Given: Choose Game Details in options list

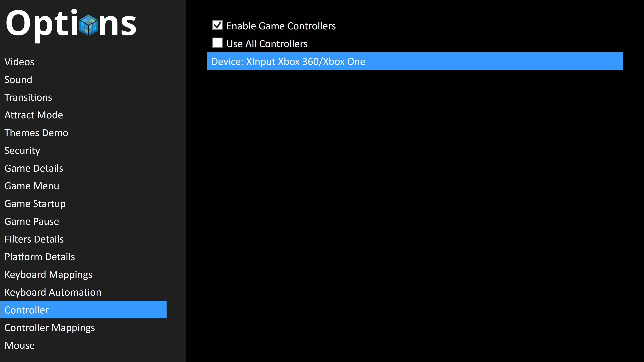Looking at the screenshot, I should [34, 168].
